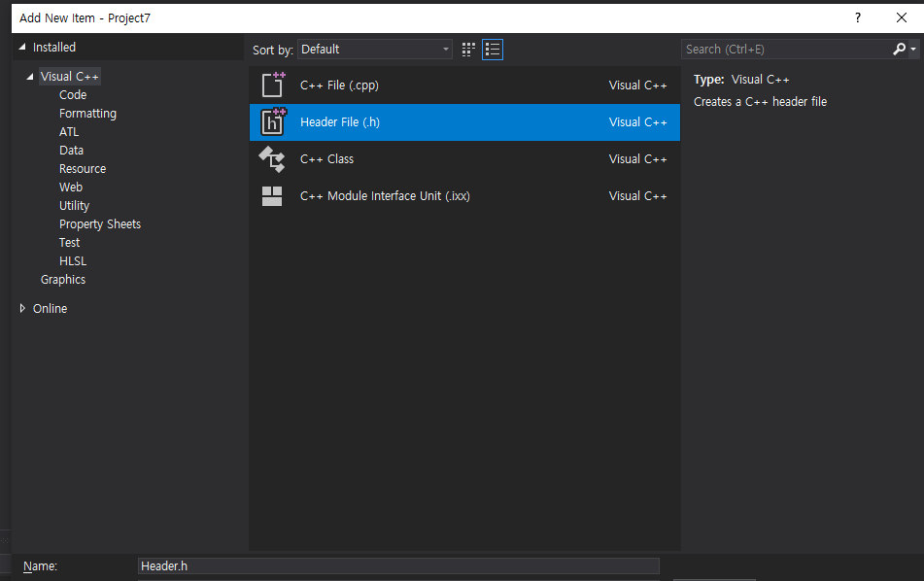Select the Formatting category
Viewport: 924px width, 581px height.
[x=87, y=113]
